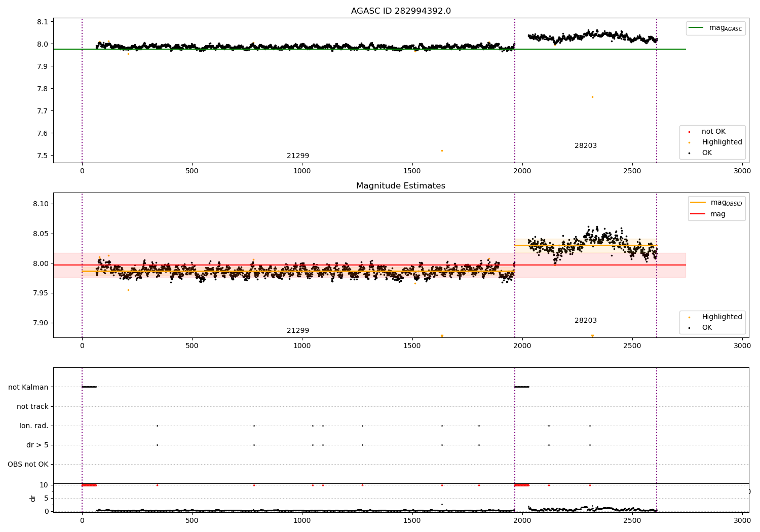This screenshot has height=532, width=760.
Task: Click the Magnitude Estimates plot title
Action: (x=401, y=186)
